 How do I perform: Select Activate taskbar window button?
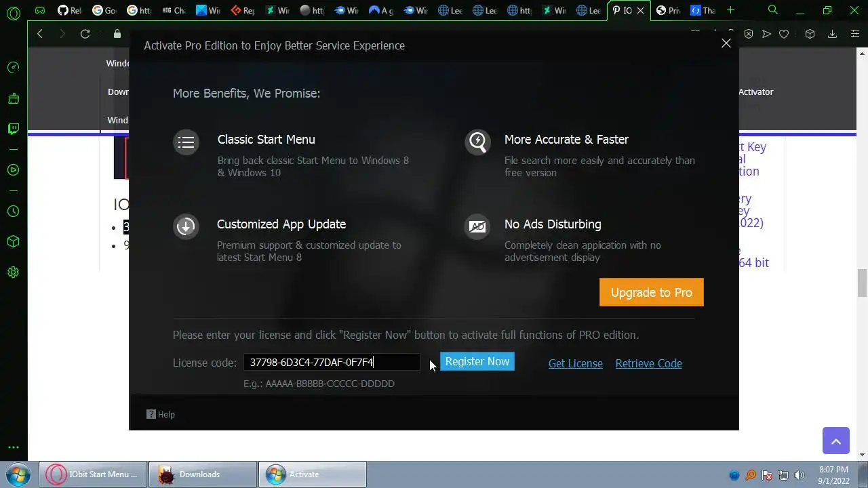coord(313,474)
